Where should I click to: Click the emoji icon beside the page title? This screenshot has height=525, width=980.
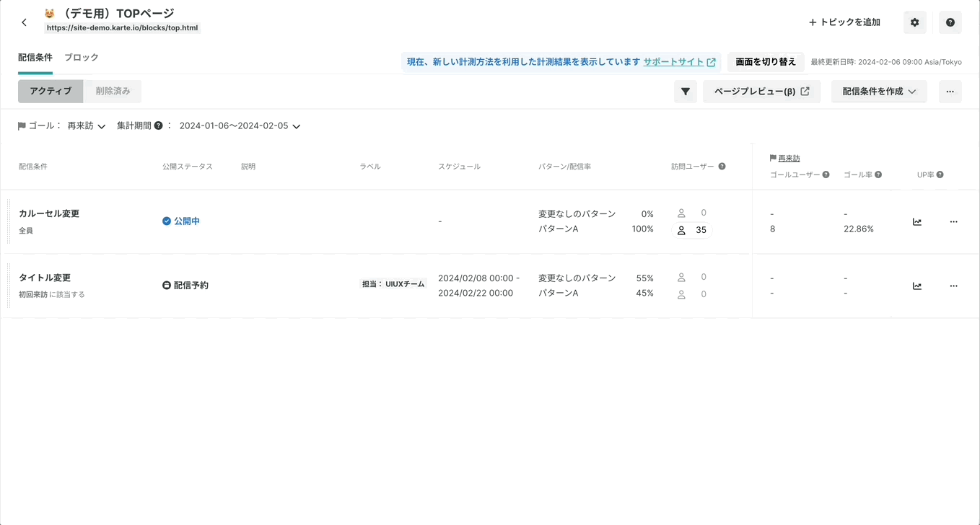coord(49,14)
